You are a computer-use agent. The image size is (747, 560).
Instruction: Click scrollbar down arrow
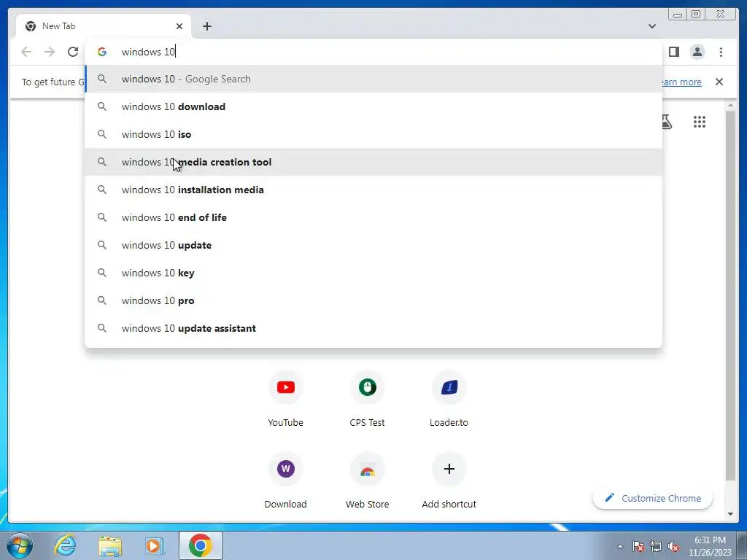pyautogui.click(x=730, y=514)
